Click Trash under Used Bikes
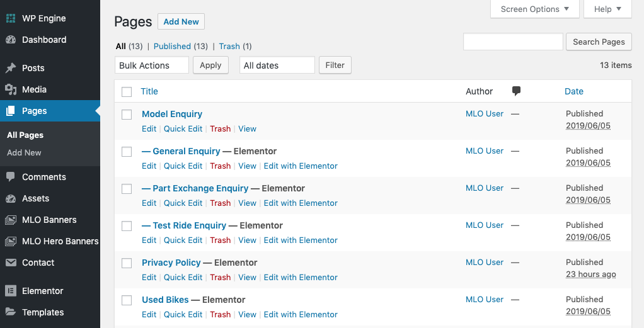 220,314
